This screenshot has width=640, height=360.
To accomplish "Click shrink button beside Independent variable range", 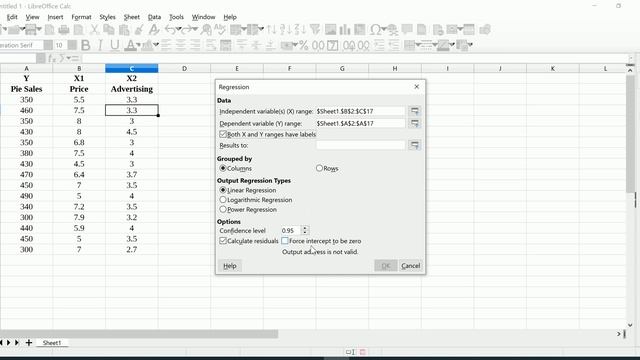I will tap(414, 111).
